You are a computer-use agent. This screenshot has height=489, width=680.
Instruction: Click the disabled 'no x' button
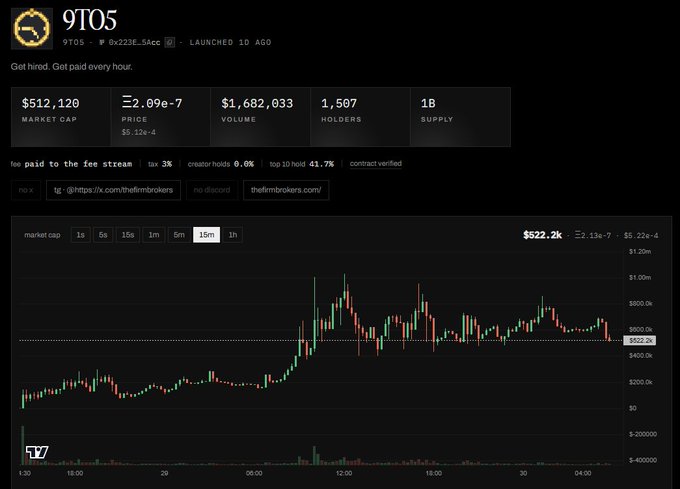(x=26, y=190)
